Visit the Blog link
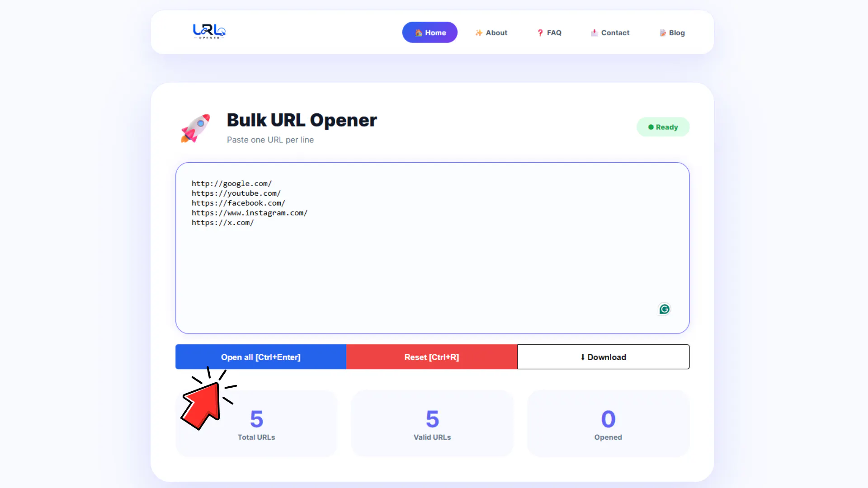This screenshot has height=488, width=868. (x=672, y=33)
